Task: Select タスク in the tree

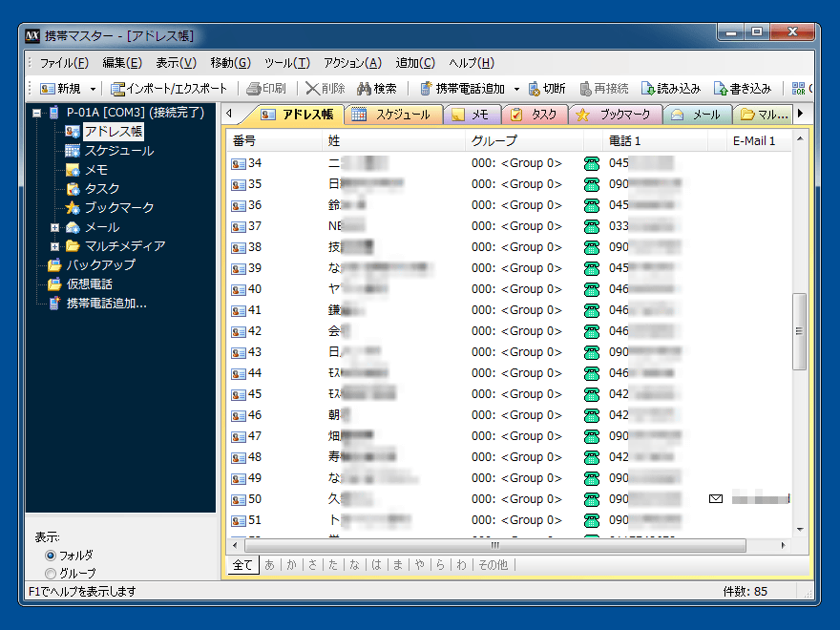Action: (102, 189)
